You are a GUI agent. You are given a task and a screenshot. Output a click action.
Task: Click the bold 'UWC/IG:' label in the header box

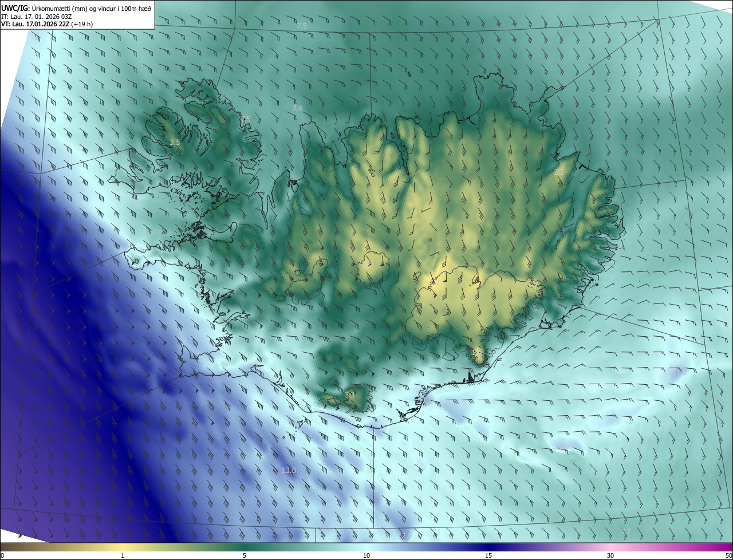(x=15, y=7)
